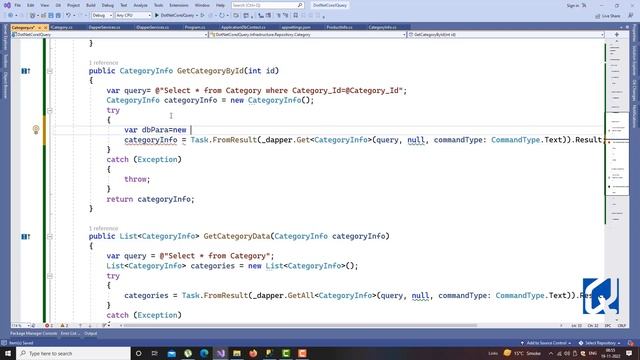Click the search magnifier icon
The image size is (640, 360).
point(300,5)
